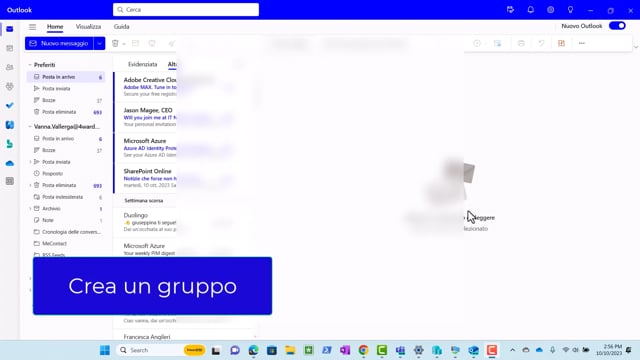Open the Delete button dropdown arrow
This screenshot has width=640, height=360.
[124, 44]
